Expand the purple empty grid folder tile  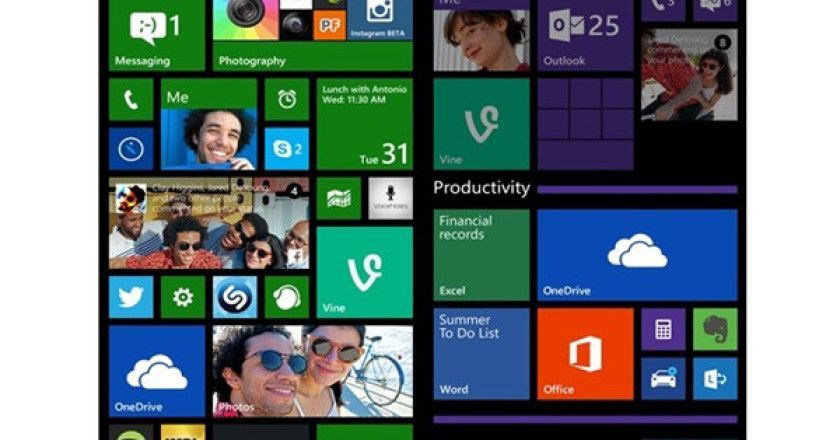(x=585, y=124)
